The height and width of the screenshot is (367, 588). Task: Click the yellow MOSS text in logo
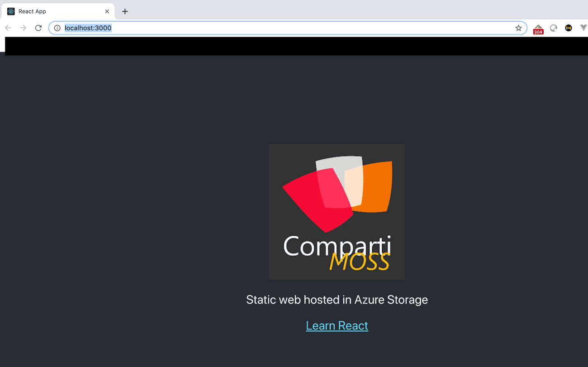tap(360, 262)
